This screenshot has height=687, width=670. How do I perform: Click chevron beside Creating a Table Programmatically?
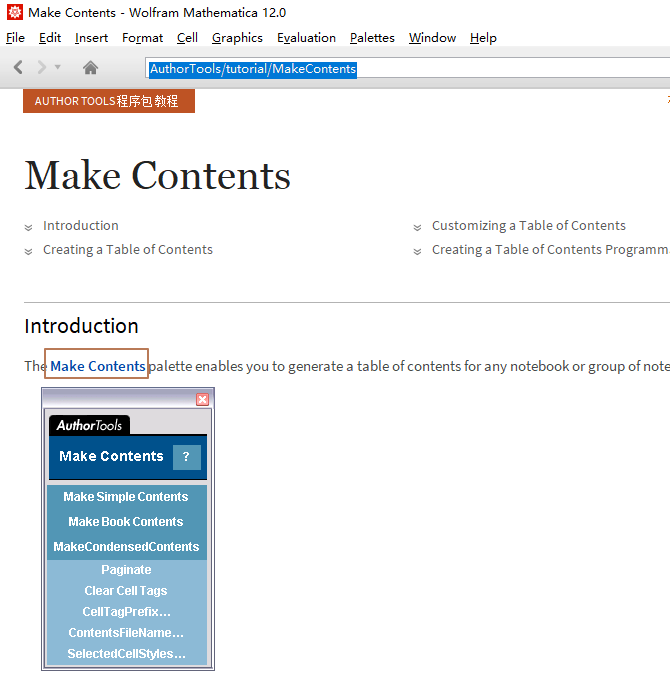click(x=417, y=251)
